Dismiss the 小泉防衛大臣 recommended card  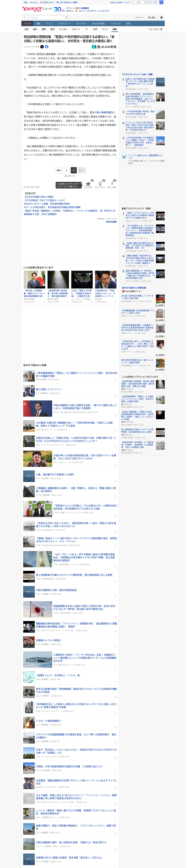115,302
